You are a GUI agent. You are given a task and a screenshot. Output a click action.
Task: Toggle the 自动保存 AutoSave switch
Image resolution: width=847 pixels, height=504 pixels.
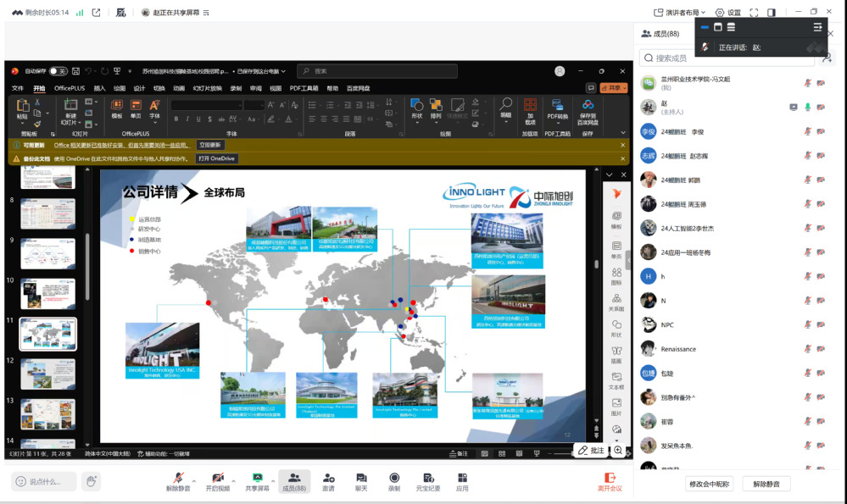59,71
